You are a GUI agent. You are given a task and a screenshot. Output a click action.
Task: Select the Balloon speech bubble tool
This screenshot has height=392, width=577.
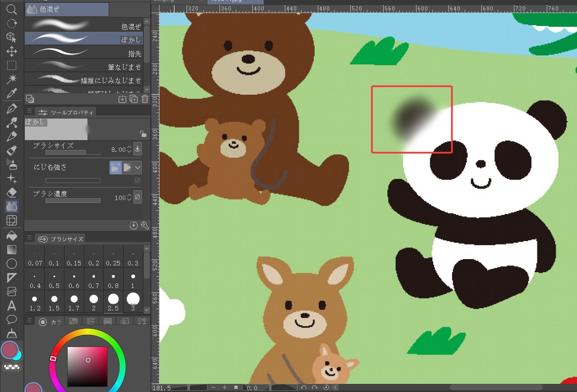12,319
